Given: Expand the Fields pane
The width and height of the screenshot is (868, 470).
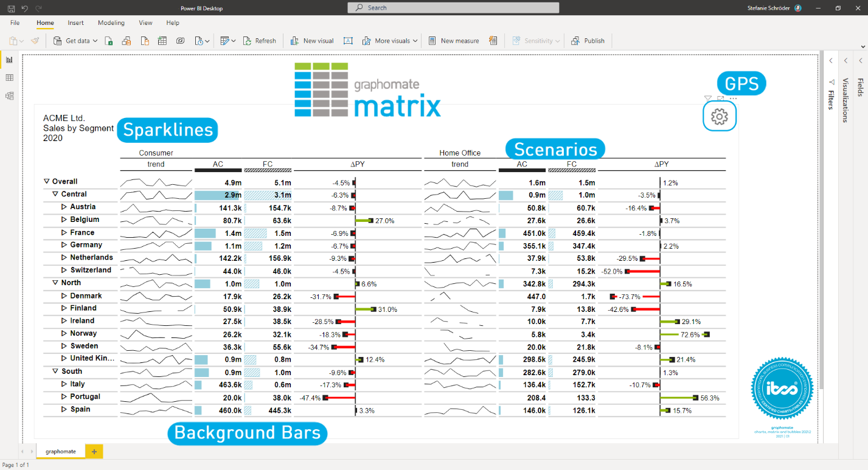Looking at the screenshot, I should tap(860, 60).
